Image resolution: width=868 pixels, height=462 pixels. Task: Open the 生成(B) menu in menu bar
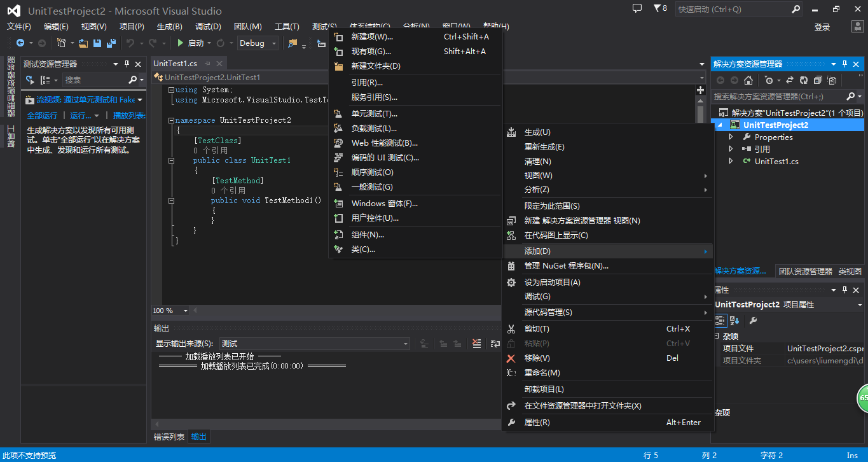[170, 26]
